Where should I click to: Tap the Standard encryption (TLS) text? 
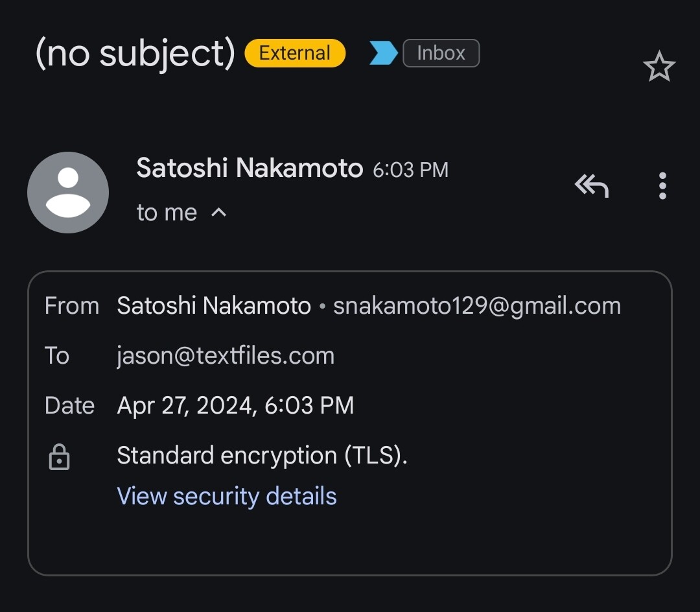[x=262, y=456]
